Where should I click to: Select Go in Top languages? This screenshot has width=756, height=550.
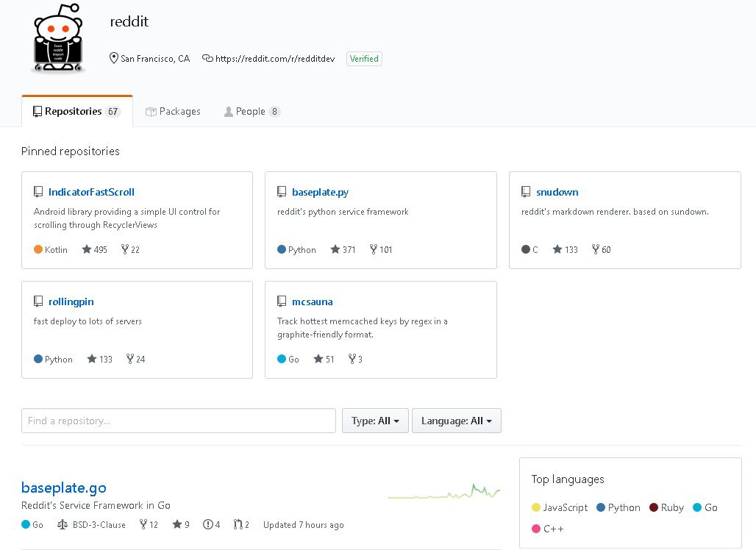pyautogui.click(x=705, y=507)
